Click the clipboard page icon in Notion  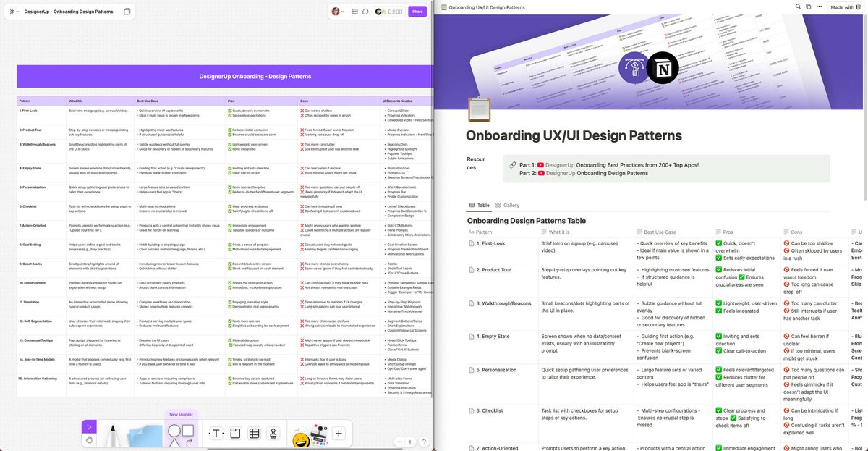coord(479,110)
